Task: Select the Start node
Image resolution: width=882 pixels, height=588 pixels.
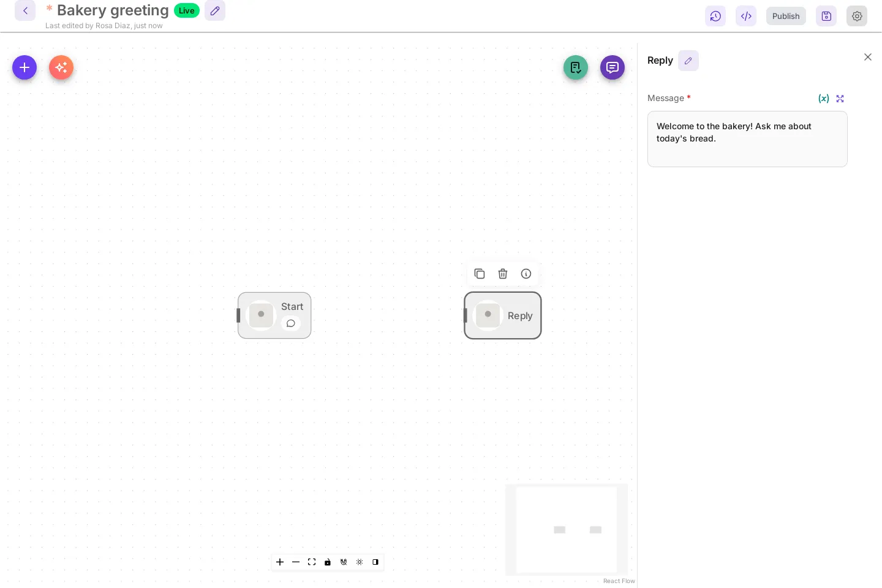Action: [274, 315]
